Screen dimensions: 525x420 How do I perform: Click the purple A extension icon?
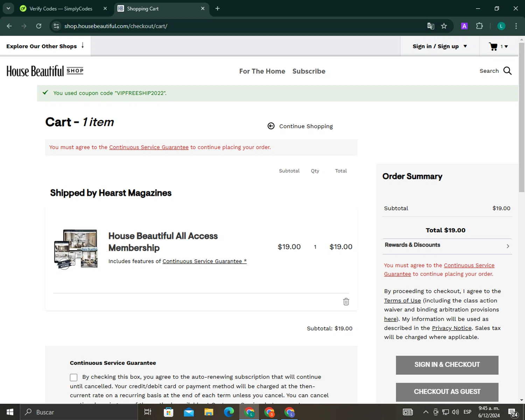pyautogui.click(x=464, y=26)
